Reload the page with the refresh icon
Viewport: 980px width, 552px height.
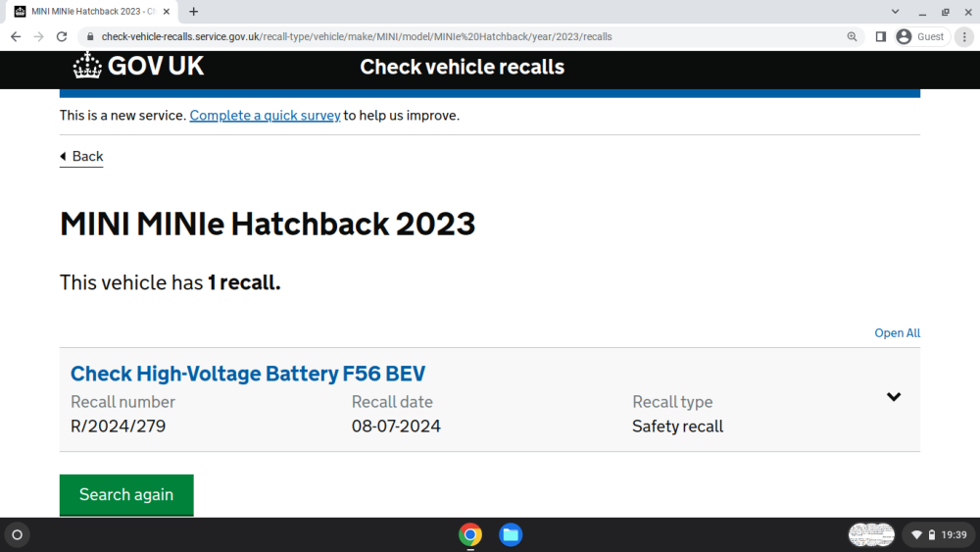61,37
